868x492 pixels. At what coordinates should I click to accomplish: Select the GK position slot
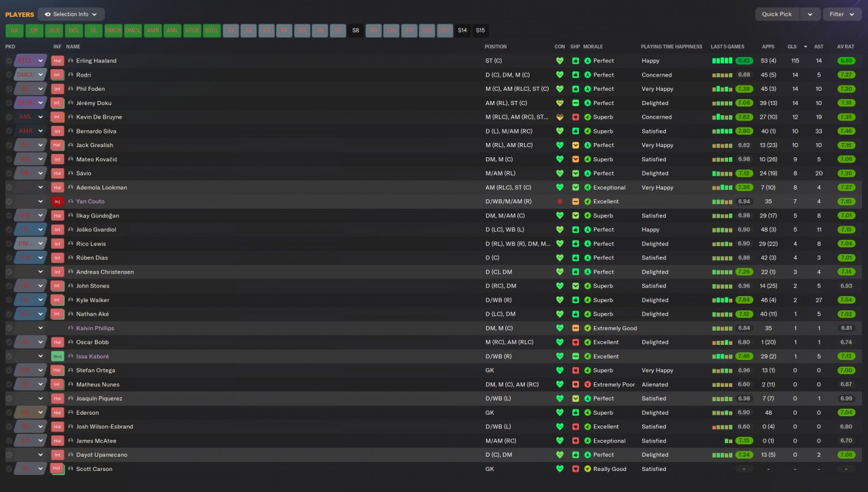click(x=14, y=30)
